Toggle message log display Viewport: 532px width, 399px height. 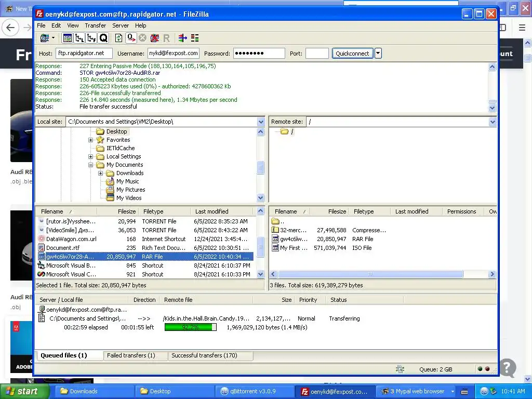click(x=67, y=38)
